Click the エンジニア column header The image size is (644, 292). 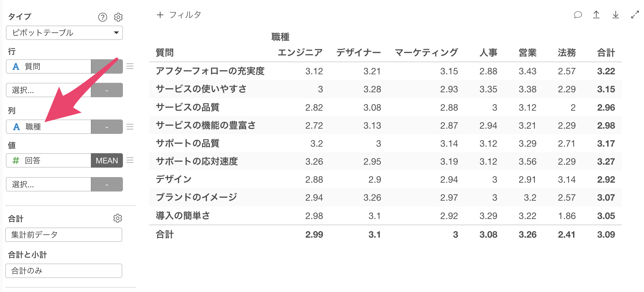click(300, 53)
